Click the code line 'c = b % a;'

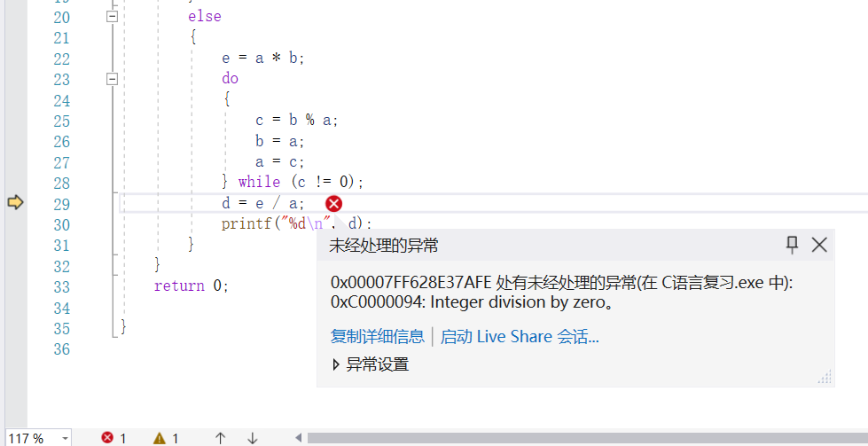(x=296, y=120)
